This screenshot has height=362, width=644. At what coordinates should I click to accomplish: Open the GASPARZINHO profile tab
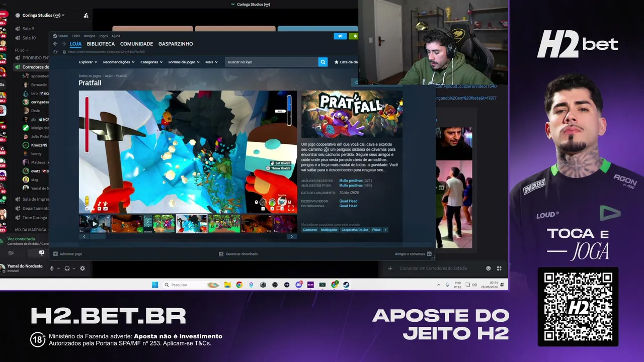pos(176,44)
